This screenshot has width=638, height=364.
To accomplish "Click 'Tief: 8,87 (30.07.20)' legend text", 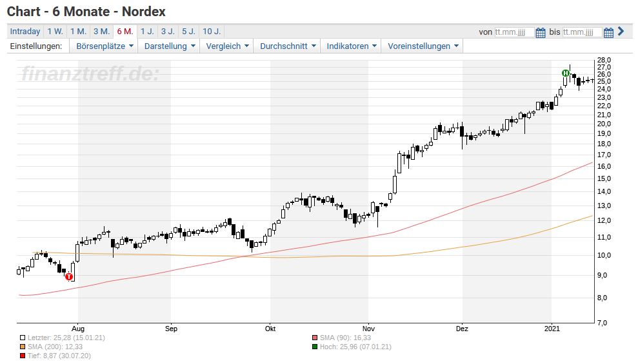I will 59,356.
